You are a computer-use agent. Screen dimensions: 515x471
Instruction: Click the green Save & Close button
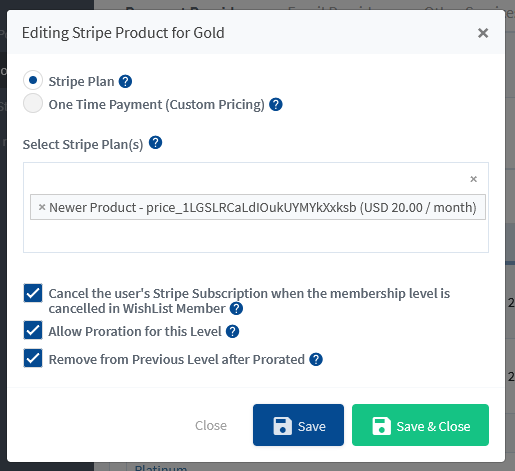(x=420, y=425)
